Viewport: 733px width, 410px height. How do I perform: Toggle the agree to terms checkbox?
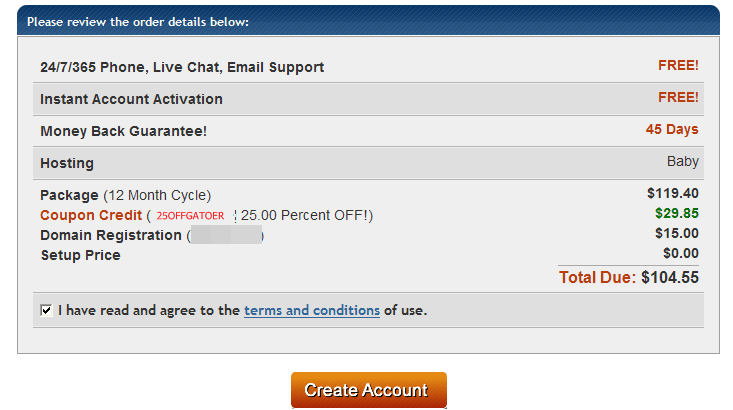point(46,311)
